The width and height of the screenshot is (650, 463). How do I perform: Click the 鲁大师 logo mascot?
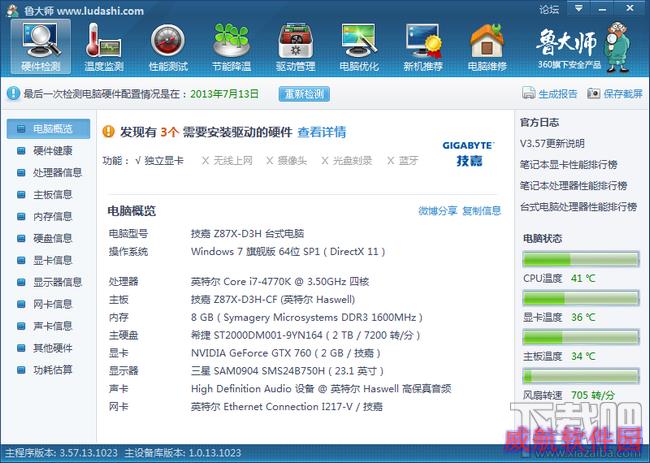tap(617, 47)
